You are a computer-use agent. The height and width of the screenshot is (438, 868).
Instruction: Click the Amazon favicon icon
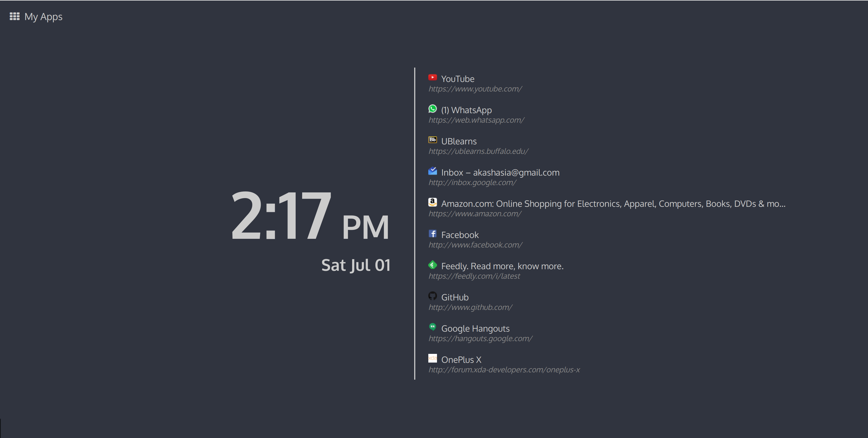click(x=432, y=202)
